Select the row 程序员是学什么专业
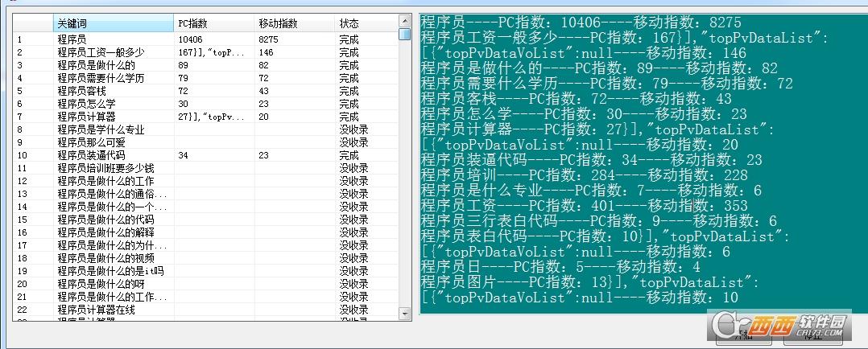The image size is (868, 349). pos(205,129)
